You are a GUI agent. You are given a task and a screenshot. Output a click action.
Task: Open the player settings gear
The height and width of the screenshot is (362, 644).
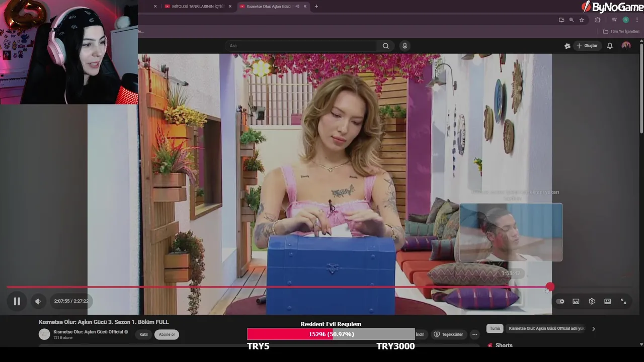(592, 301)
